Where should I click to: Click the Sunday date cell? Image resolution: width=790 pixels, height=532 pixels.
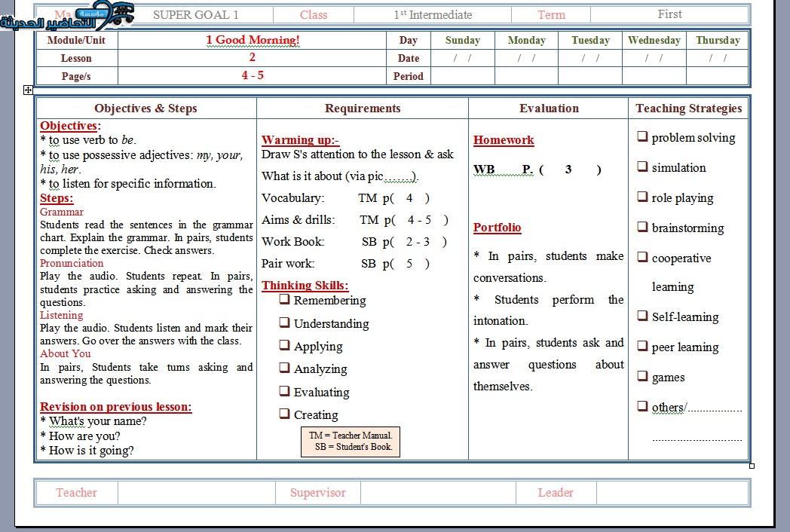click(x=463, y=58)
